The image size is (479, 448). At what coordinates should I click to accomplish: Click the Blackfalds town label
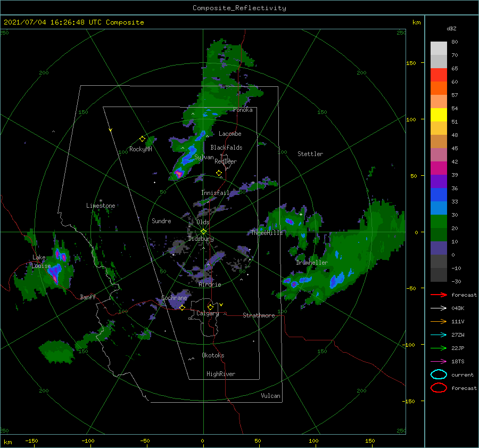(x=226, y=148)
